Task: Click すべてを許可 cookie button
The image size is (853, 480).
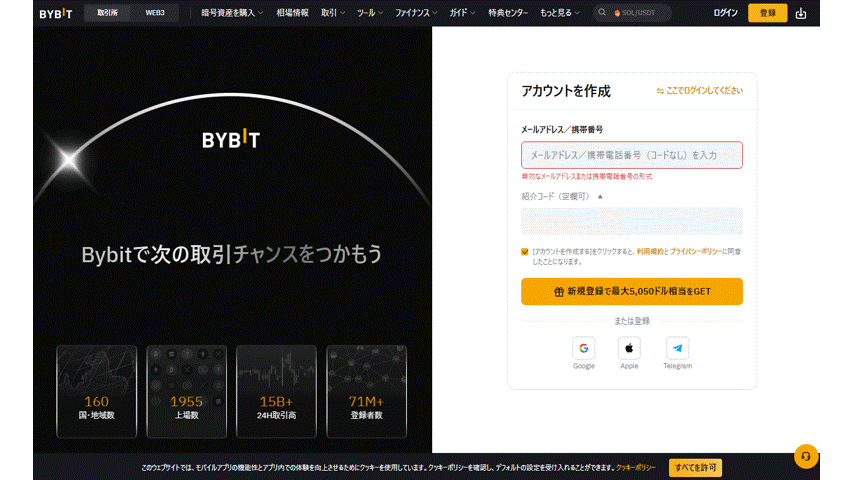Action: [695, 467]
